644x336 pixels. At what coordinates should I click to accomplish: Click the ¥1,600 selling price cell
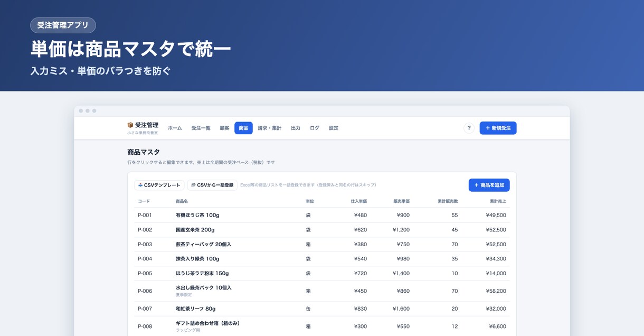pos(401,309)
